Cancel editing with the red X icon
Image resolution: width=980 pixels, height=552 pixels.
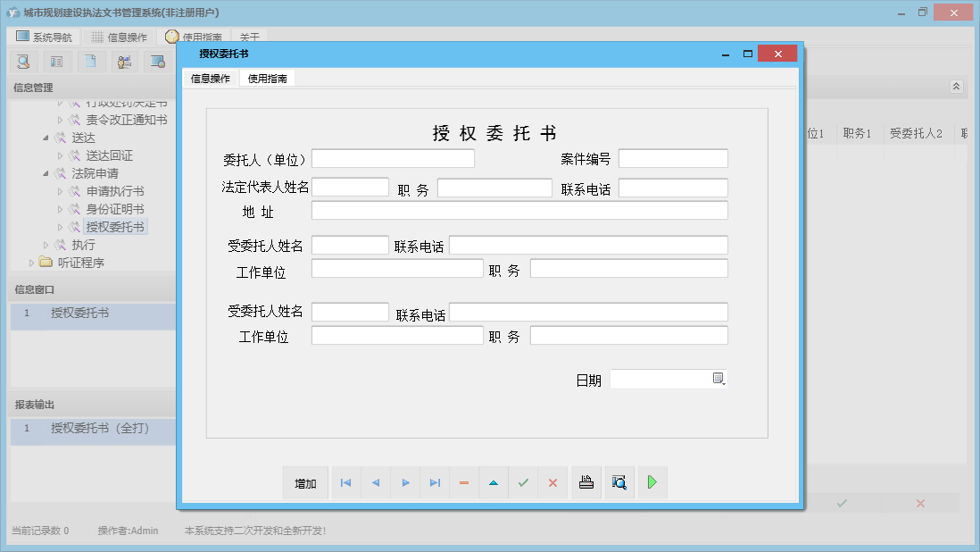tap(552, 482)
